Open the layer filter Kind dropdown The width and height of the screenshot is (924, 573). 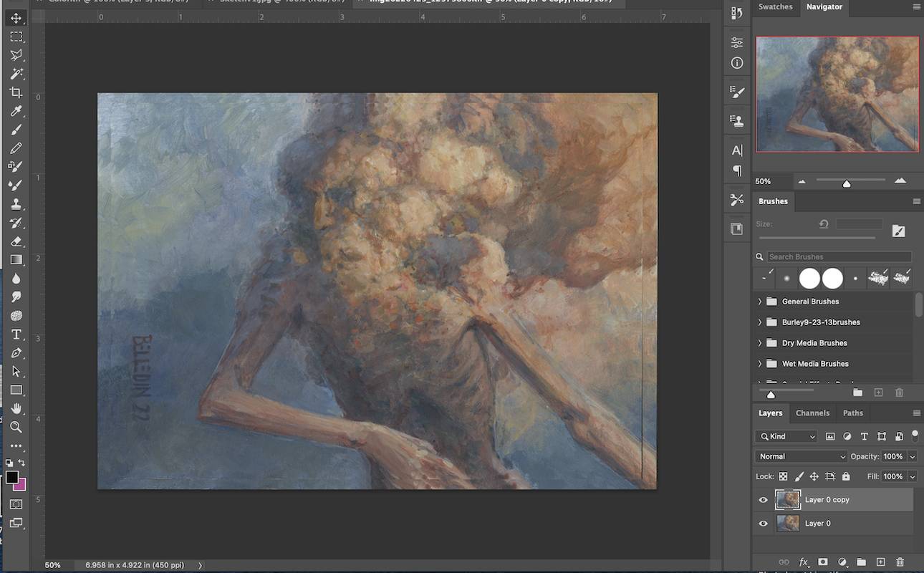[786, 436]
